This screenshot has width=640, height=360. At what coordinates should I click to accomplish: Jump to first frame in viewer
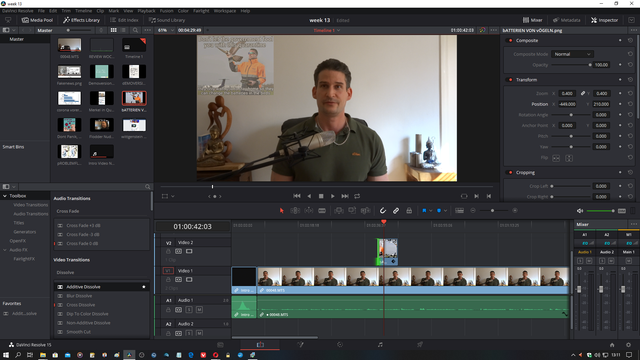(x=297, y=196)
